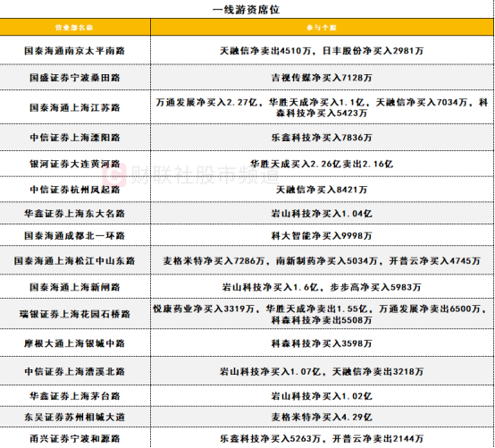The width and height of the screenshot is (495, 448).
Task: Select the 中信证券上海漕溪北路 cell
Action: tap(75, 371)
